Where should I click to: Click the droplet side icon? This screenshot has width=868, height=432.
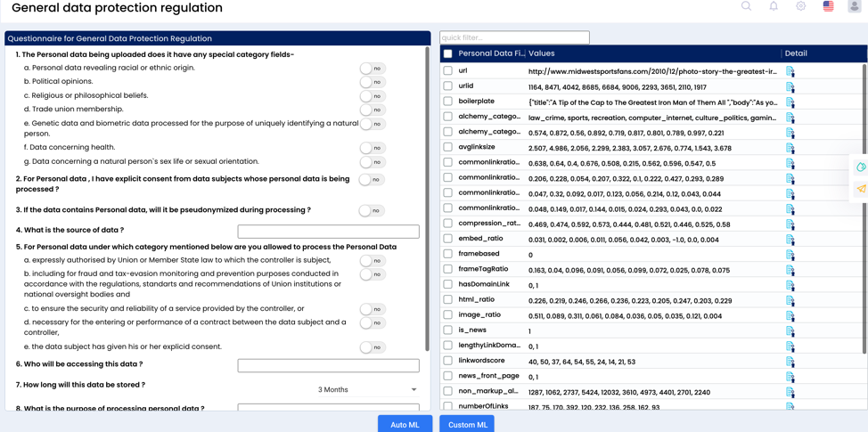pyautogui.click(x=861, y=167)
